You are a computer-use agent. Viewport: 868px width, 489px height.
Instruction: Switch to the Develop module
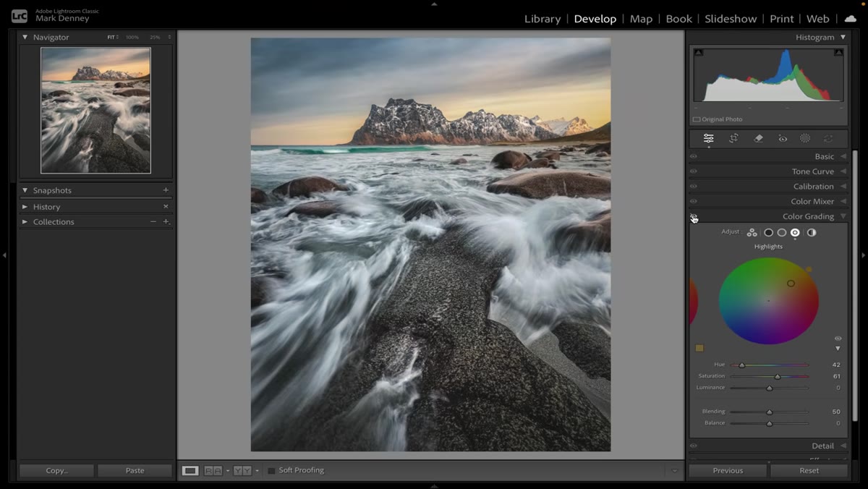595,19
